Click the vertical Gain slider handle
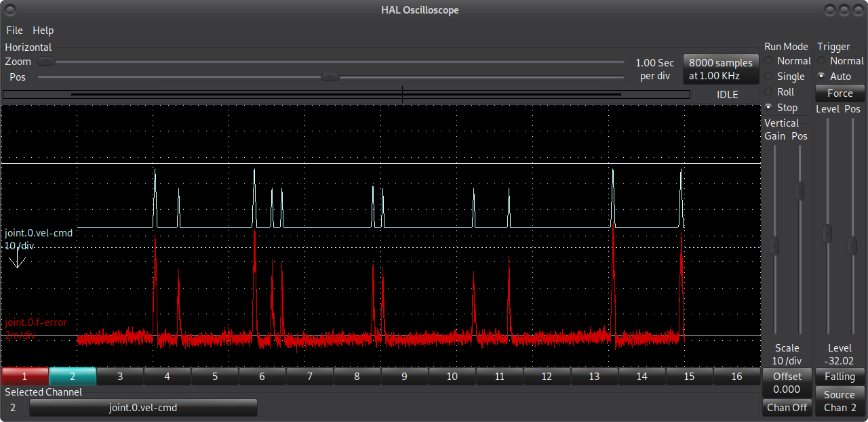Viewport: 868px width, 422px height. [x=775, y=246]
